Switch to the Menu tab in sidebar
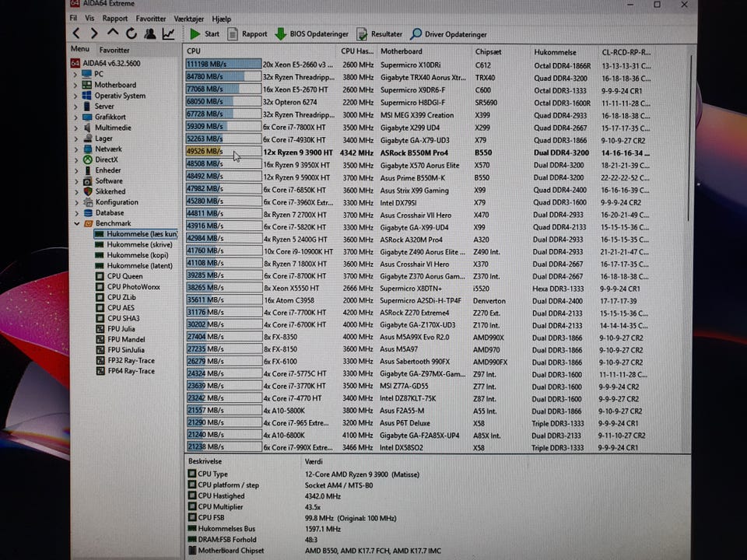Viewport: 747px width, 560px height. pyautogui.click(x=80, y=49)
